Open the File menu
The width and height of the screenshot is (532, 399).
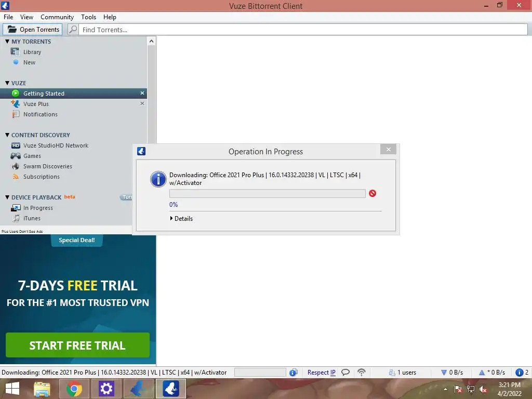point(8,17)
